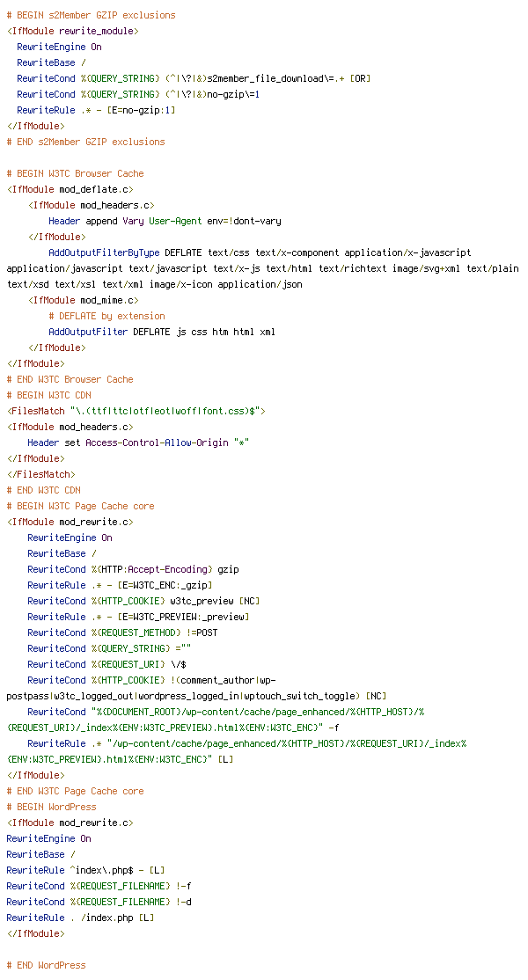This screenshot has height=980, width=528.
Task: Click the '!(comment_author|wp-' RewriteCond line
Action: [x=152, y=680]
